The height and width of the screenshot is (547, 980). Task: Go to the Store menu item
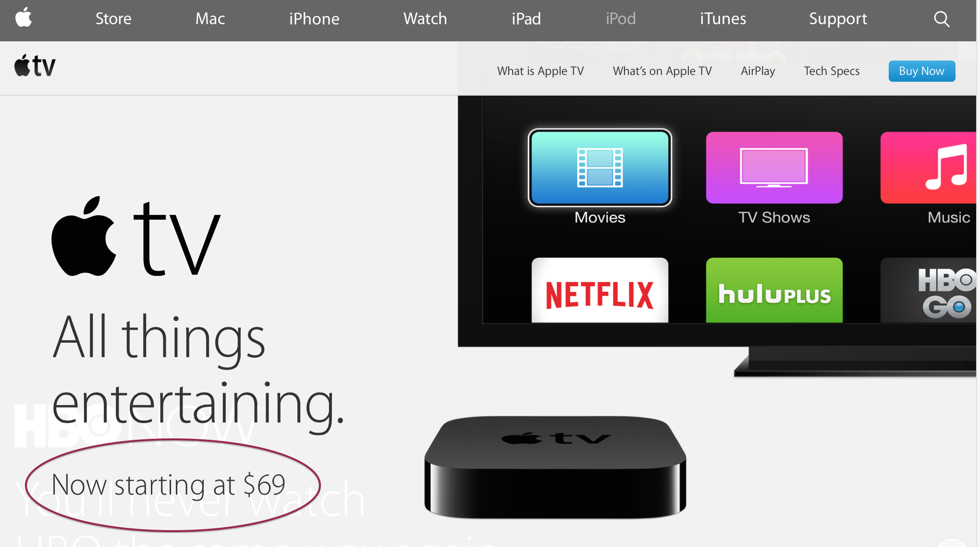(113, 19)
